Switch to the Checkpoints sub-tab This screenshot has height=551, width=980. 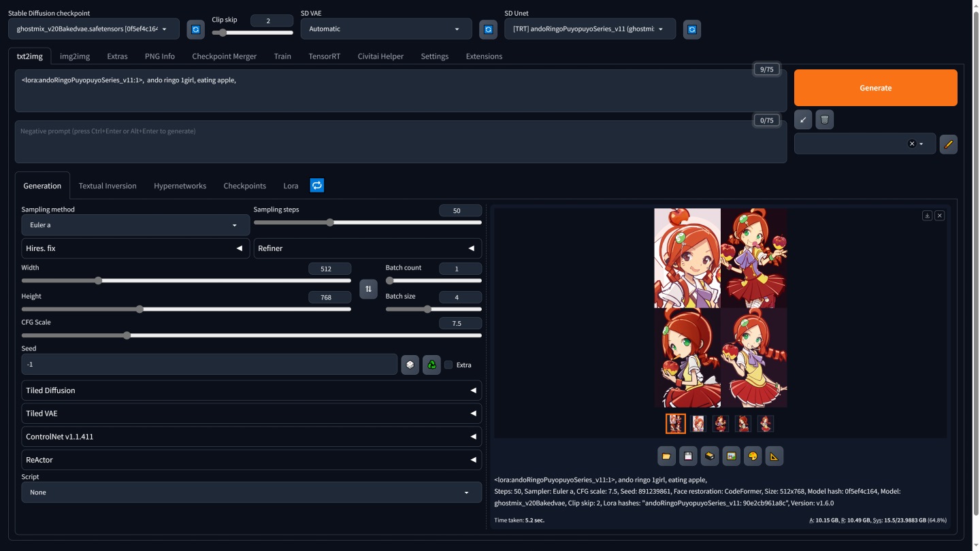coord(245,186)
